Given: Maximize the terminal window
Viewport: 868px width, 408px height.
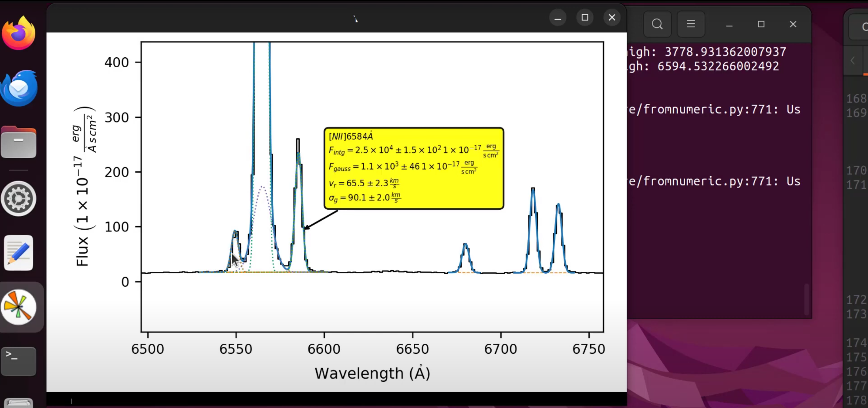Looking at the screenshot, I should pos(761,24).
